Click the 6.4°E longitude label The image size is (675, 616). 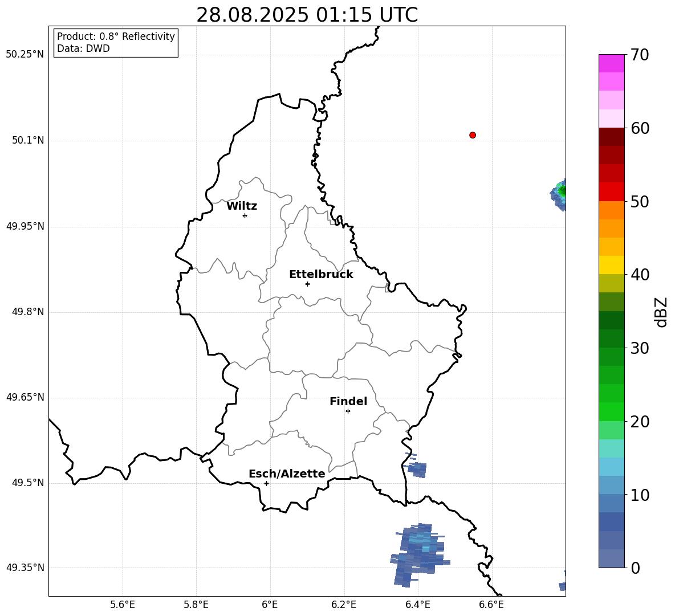(x=417, y=605)
